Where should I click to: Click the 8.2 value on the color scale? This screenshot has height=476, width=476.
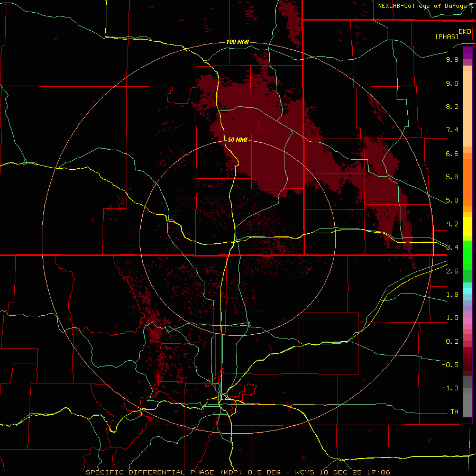coord(452,106)
